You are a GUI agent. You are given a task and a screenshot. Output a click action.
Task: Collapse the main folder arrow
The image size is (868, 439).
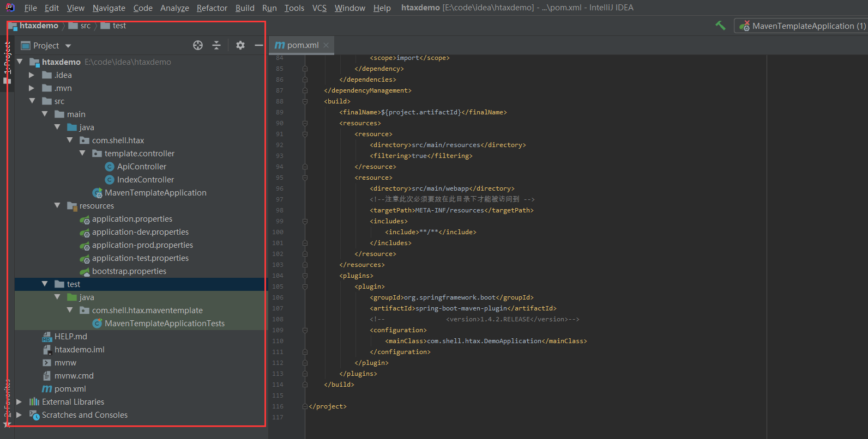click(x=45, y=114)
